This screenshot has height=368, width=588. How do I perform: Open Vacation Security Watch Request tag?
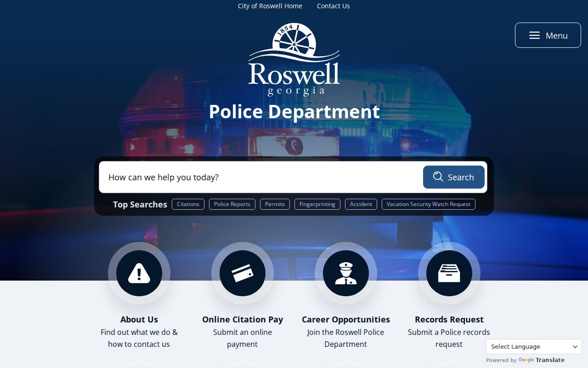click(429, 204)
